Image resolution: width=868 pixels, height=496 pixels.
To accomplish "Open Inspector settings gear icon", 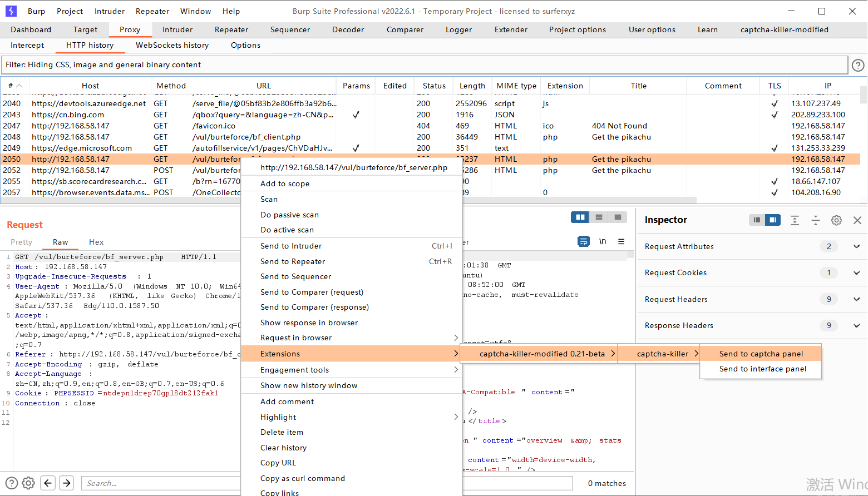I will (836, 220).
